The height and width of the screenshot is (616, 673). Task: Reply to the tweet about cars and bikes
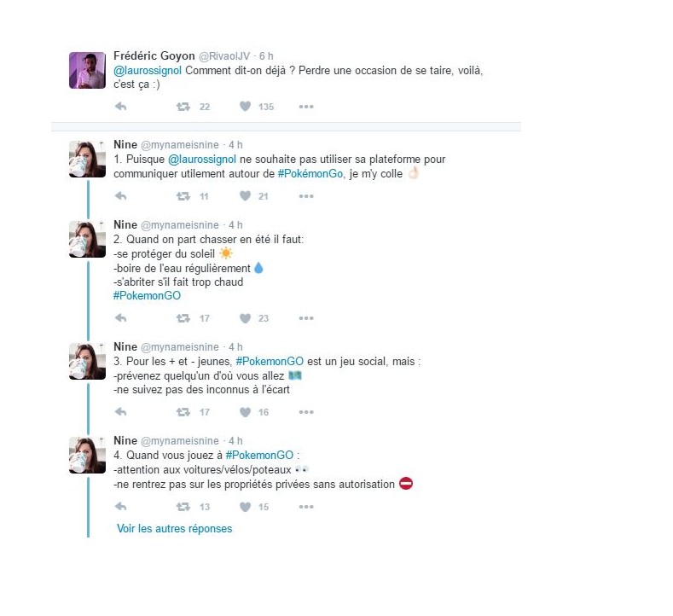(x=120, y=507)
